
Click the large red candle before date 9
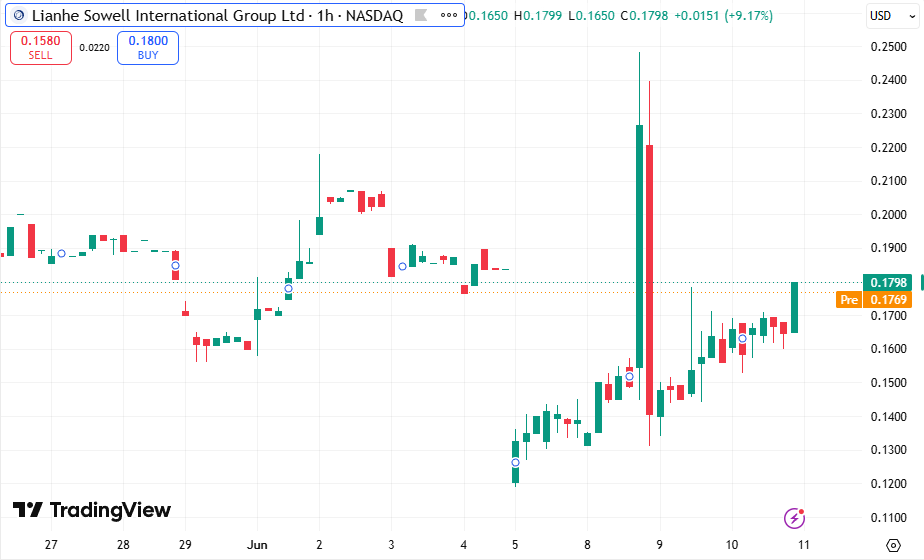click(x=649, y=279)
